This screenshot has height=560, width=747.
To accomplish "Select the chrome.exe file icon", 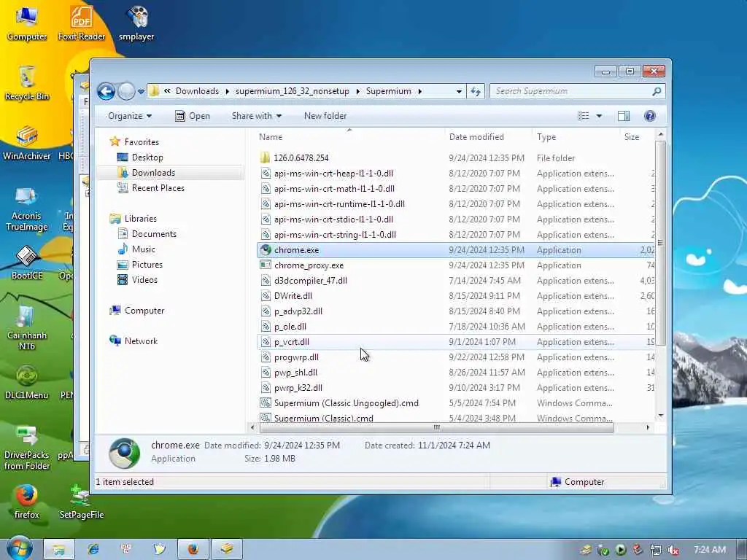I will point(266,250).
